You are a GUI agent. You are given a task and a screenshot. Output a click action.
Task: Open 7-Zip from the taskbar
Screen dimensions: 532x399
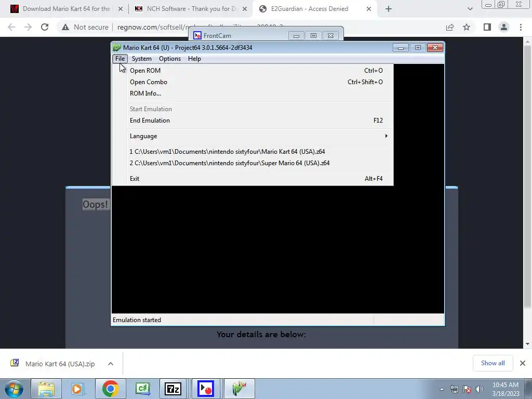tap(173, 389)
